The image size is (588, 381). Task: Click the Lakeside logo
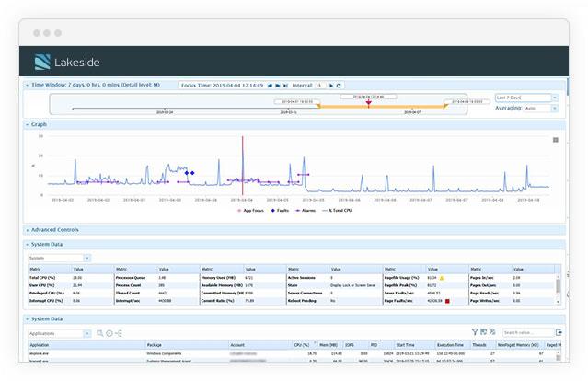coord(67,62)
